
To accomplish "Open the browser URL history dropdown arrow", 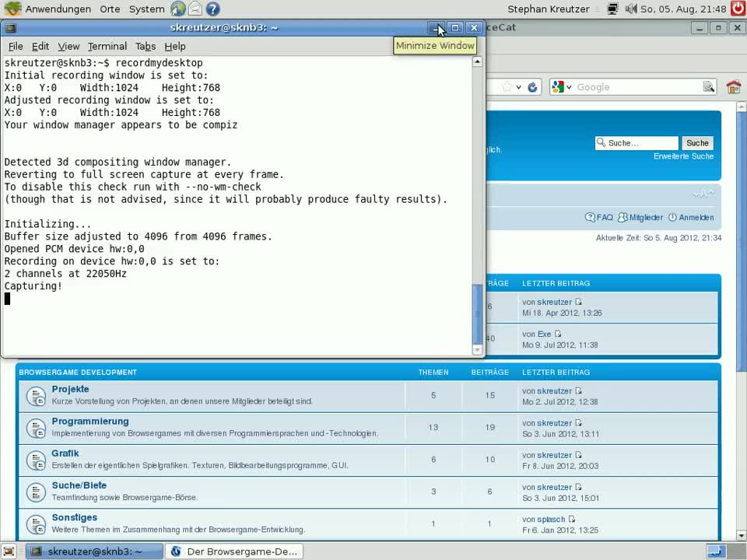I will click(518, 87).
